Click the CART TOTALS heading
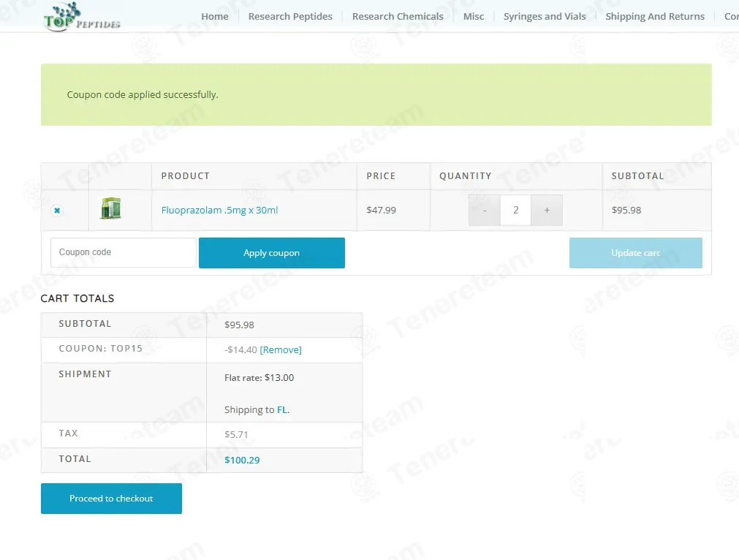 tap(77, 298)
